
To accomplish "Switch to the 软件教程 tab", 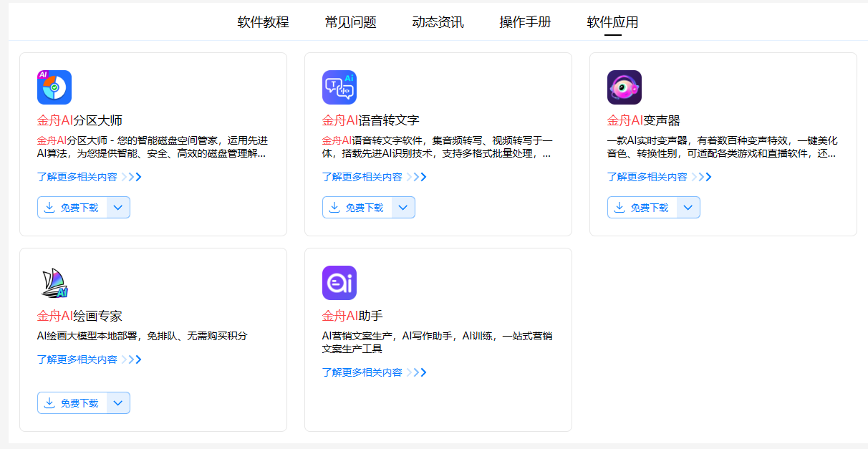I will (x=263, y=22).
